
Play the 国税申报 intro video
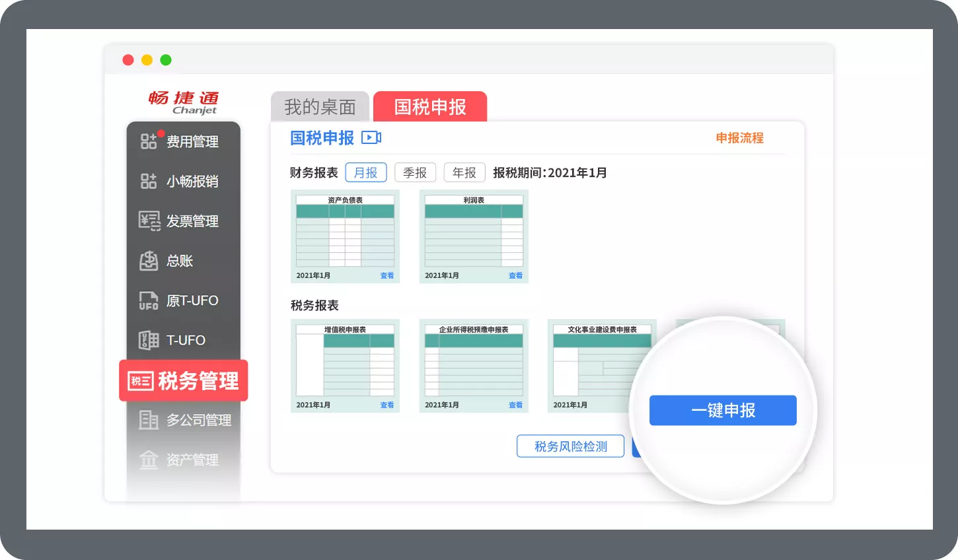tap(372, 137)
